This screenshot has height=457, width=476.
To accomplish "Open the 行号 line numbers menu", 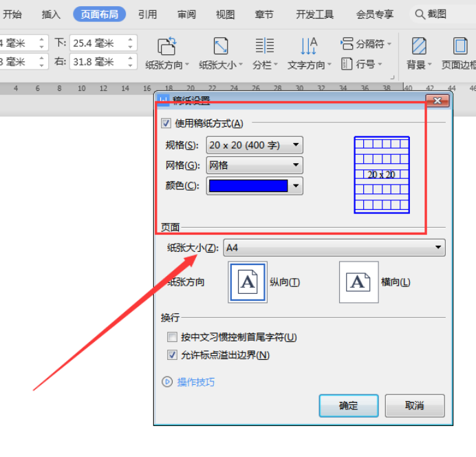I will click(x=361, y=64).
